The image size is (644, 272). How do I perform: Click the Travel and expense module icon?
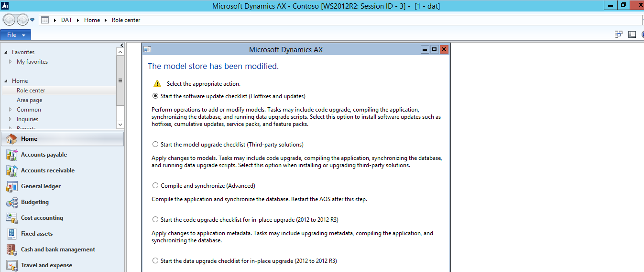point(11,265)
